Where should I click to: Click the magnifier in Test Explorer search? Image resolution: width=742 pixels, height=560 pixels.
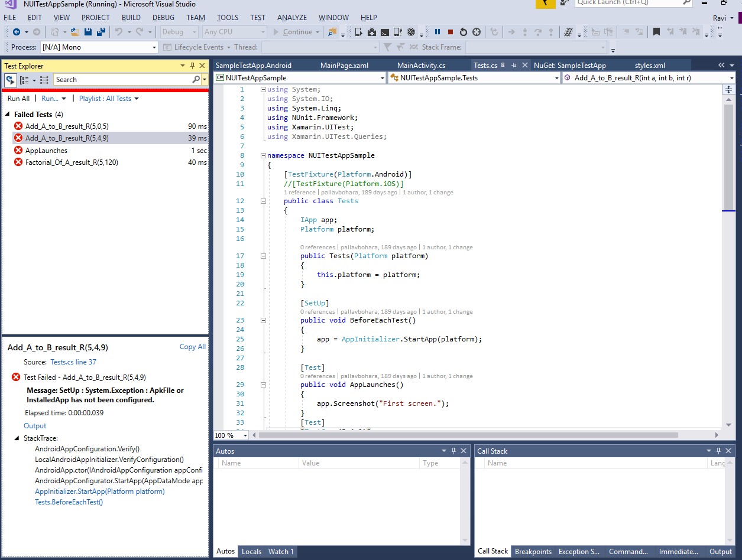[196, 80]
